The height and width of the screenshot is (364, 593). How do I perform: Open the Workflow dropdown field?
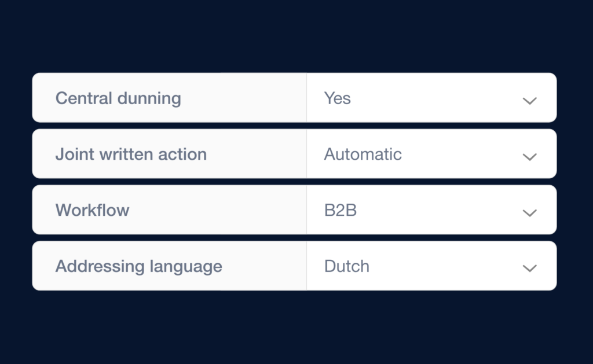(431, 210)
